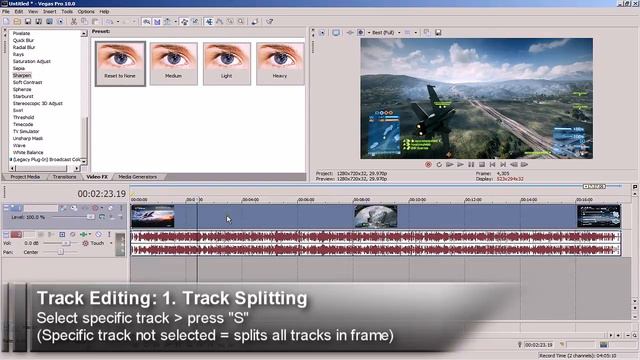Click Go to Start under preview
This screenshot has width=640, height=360.
click(x=492, y=164)
